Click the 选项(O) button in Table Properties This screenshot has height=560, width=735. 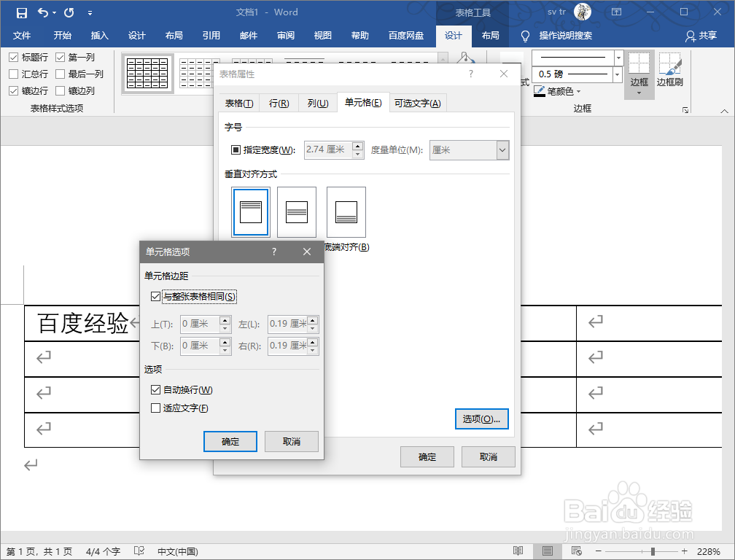pos(481,419)
